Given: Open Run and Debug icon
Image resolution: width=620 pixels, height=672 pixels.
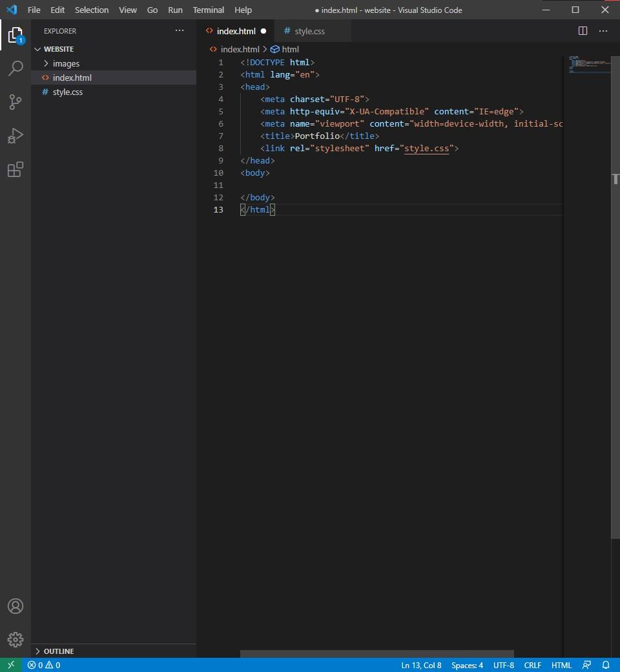Looking at the screenshot, I should (15, 136).
